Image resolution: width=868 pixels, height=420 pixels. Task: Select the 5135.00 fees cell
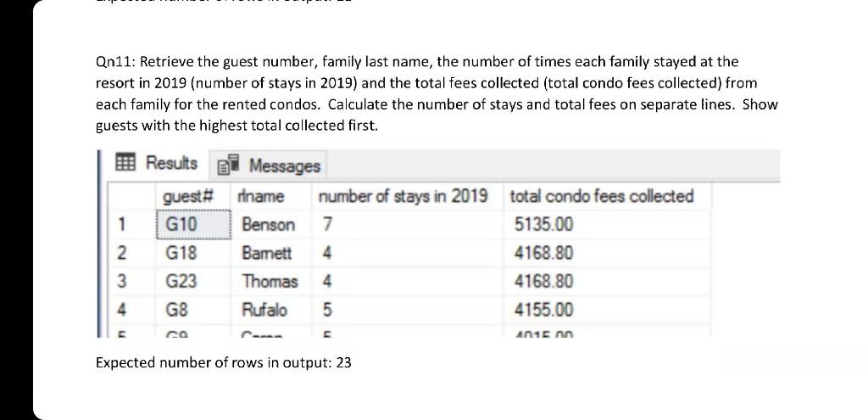607,224
